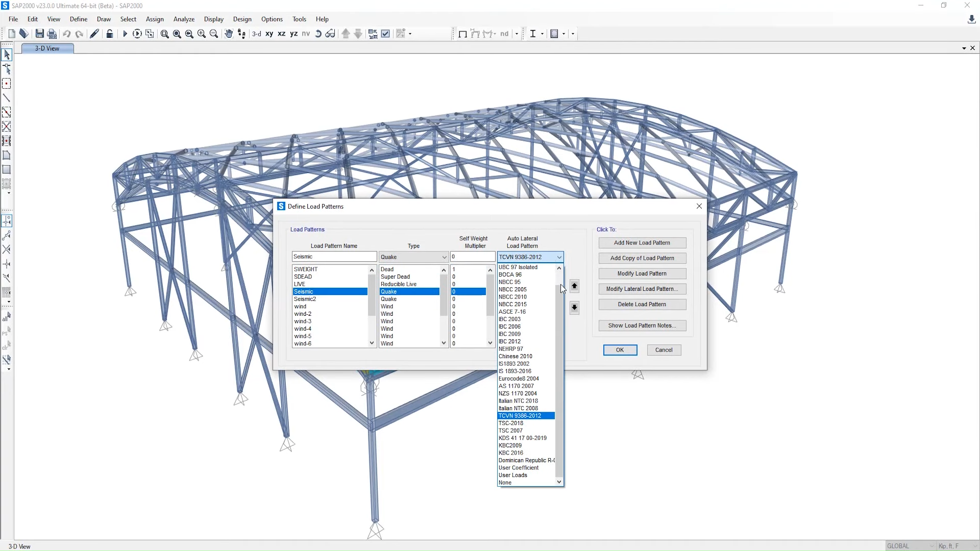Select the wind-3 load pattern row
The image size is (980, 551).
[x=330, y=321]
